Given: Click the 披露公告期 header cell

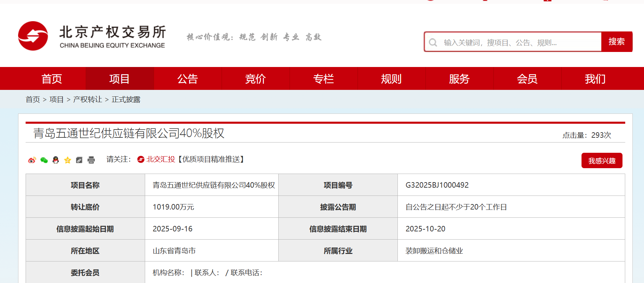Looking at the screenshot, I should pyautogui.click(x=338, y=207).
